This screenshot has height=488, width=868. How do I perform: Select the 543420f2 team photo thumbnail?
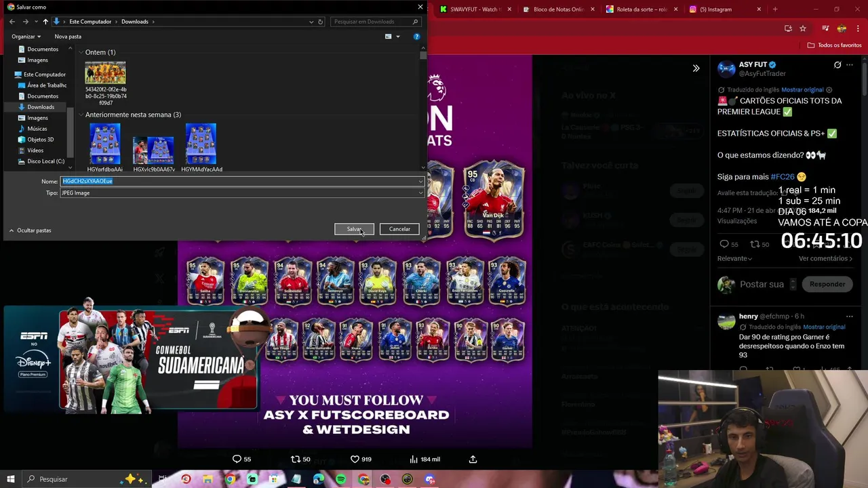click(105, 73)
